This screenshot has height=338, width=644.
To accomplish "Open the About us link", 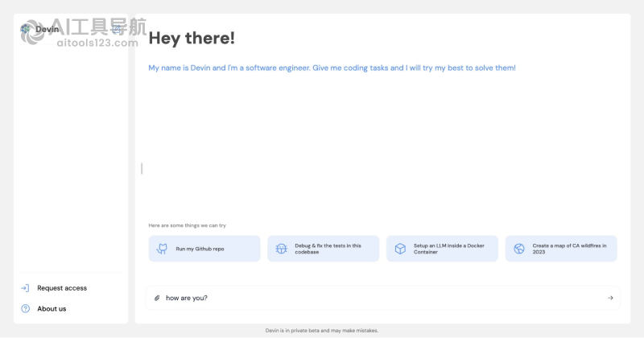I will coord(52,308).
